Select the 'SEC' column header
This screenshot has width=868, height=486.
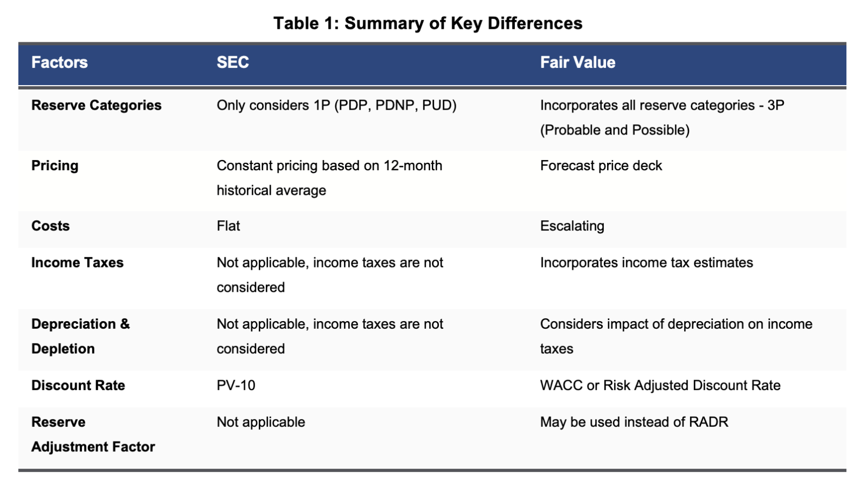(233, 62)
